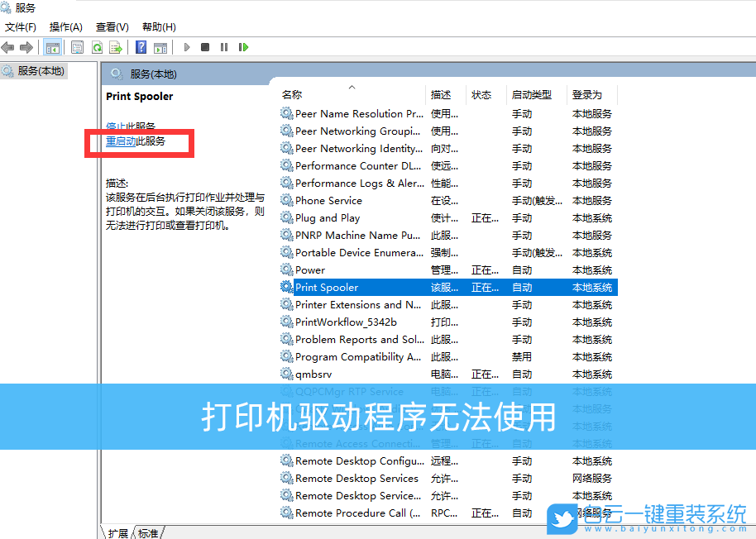Toggle the console tree pane visibility
Viewport: 756px width, 539px height.
pyautogui.click(x=53, y=47)
